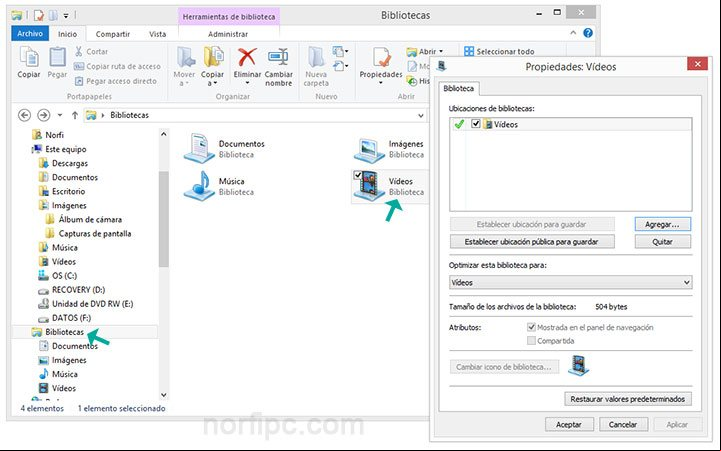Select Bibliotecas in navigation pane

tap(58, 332)
